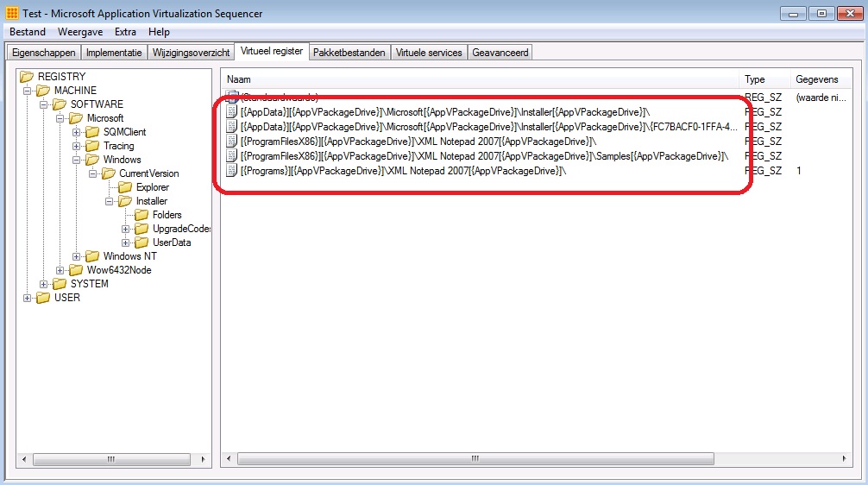Open the Help menu
The height and width of the screenshot is (485, 868).
pyautogui.click(x=159, y=32)
